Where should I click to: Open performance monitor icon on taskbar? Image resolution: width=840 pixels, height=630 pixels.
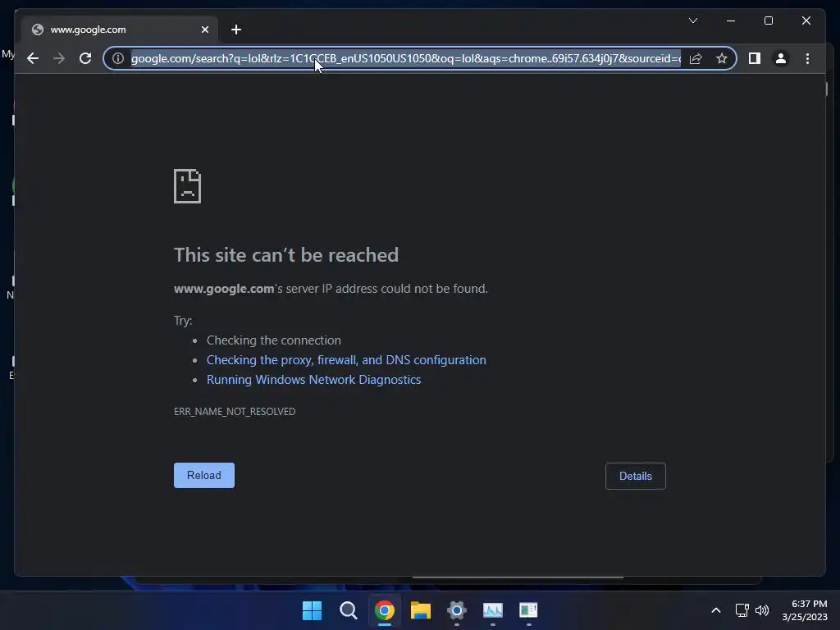[493, 610]
